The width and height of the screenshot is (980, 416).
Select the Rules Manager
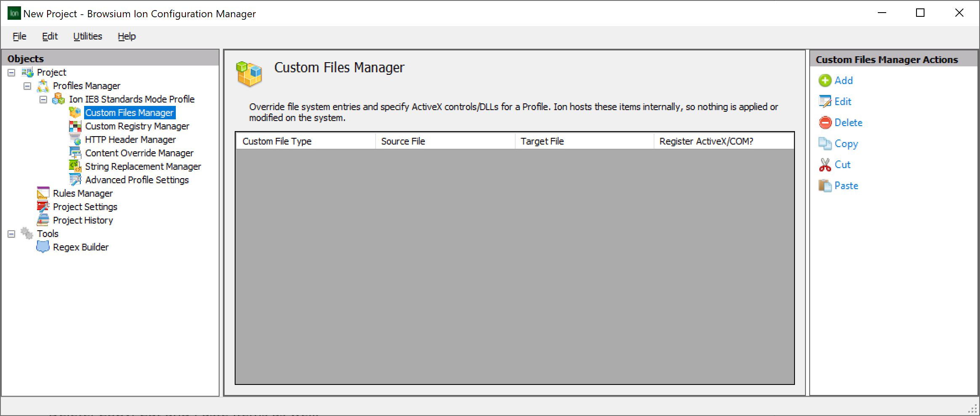(82, 193)
